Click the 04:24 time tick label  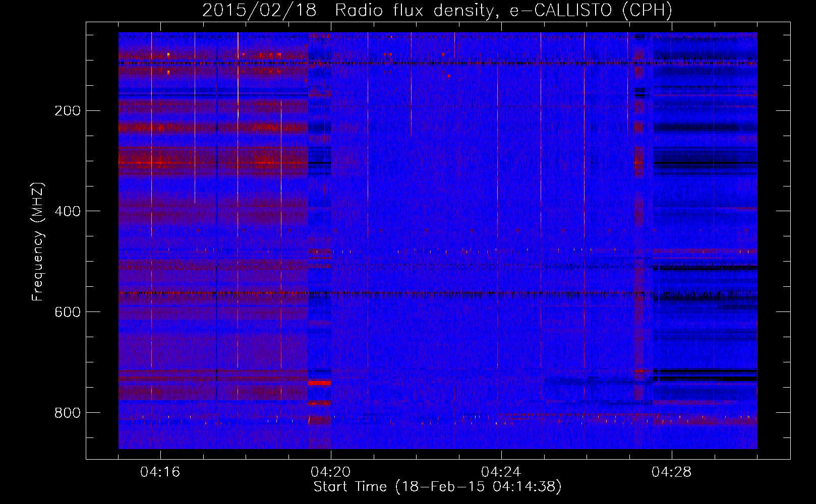click(501, 472)
